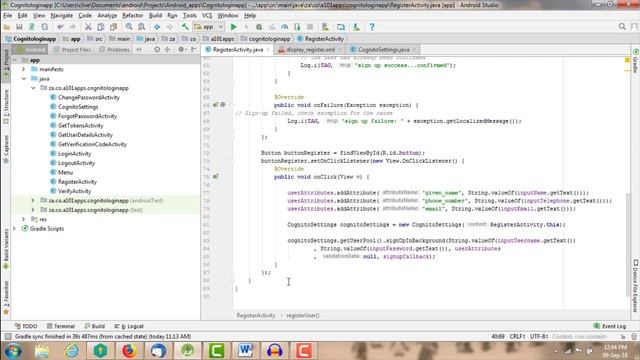Image resolution: width=640 pixels, height=360 pixels.
Task: Select the Project Files view tab
Action: click(72, 49)
